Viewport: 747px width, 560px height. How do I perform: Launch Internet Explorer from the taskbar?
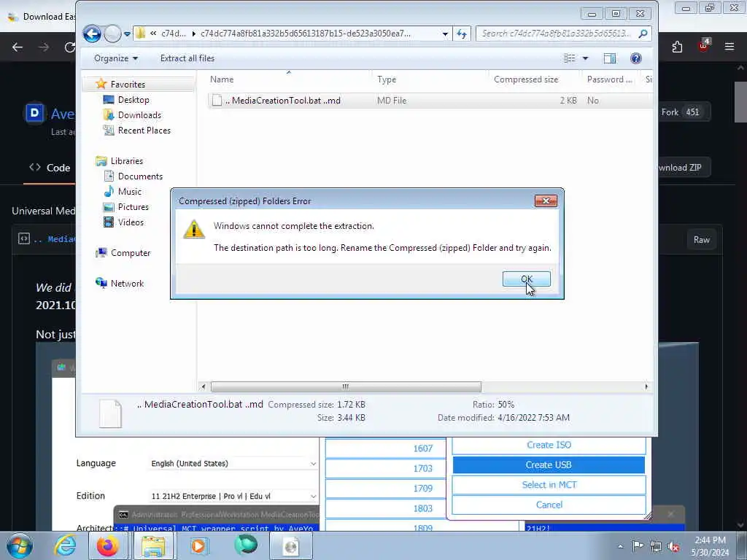[x=65, y=545]
